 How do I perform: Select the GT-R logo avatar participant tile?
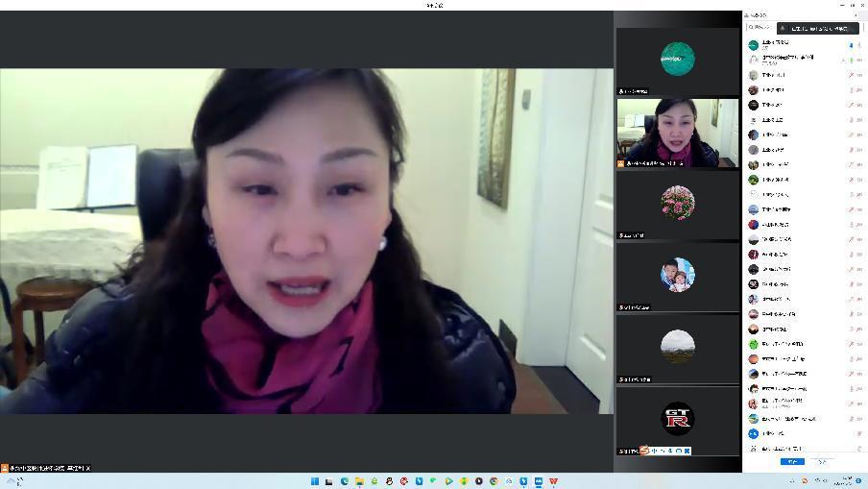[678, 421]
